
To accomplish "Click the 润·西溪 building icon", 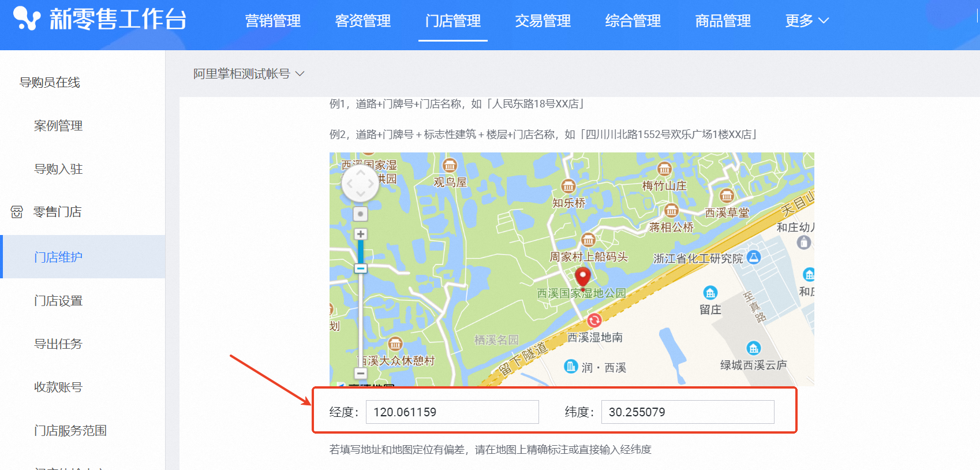I will click(571, 366).
